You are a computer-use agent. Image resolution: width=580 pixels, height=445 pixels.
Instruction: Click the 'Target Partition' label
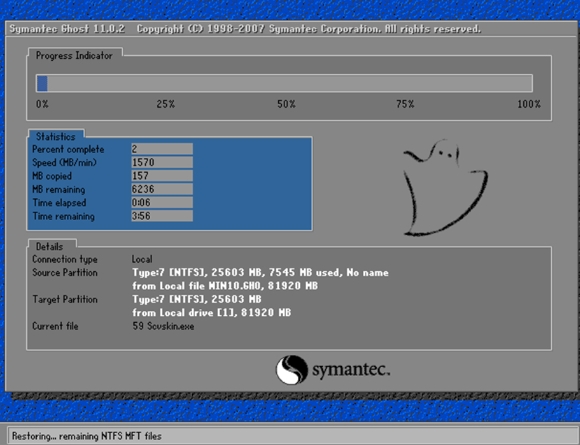tap(65, 299)
